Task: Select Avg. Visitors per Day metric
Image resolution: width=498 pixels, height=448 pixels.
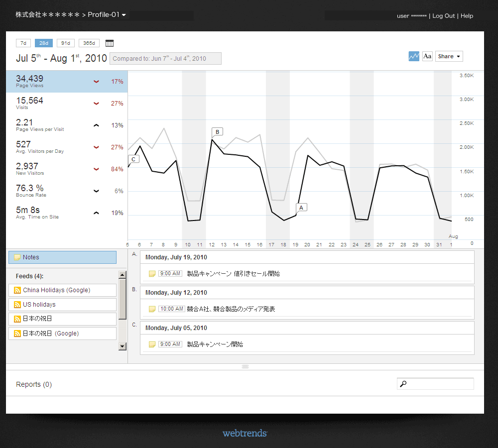Action: (x=67, y=147)
